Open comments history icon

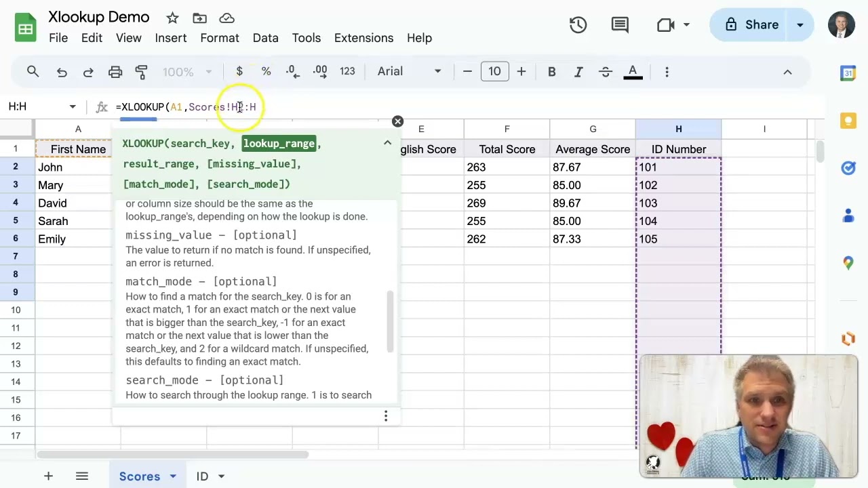tap(620, 25)
